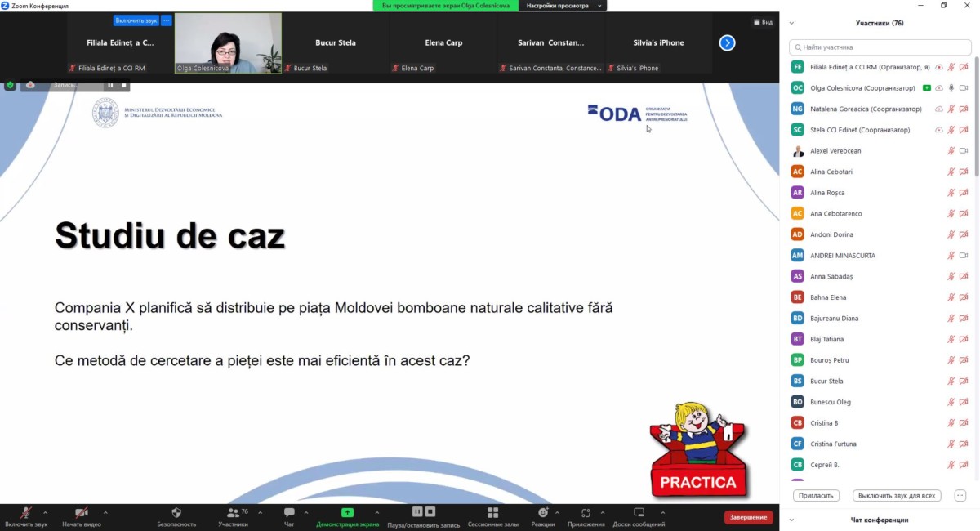Select the Sarivan Constanta video tile
980x531 pixels.
pos(551,43)
